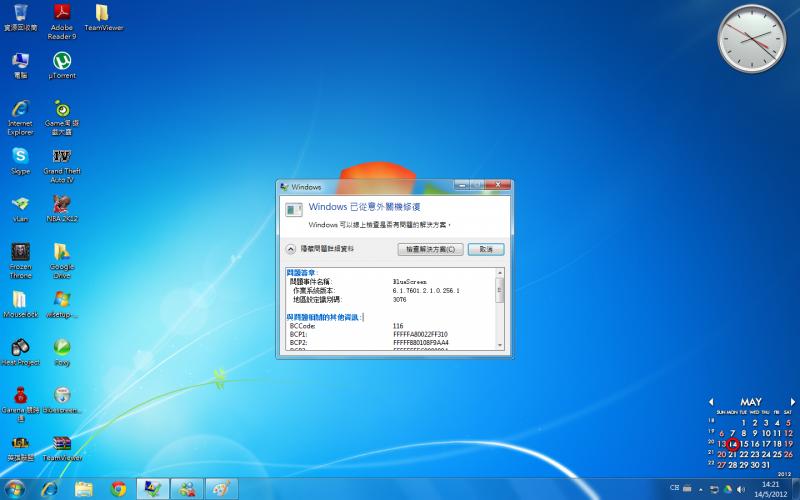Click the analog clock gadget
This screenshot has width=800, height=500.
coord(752,39)
